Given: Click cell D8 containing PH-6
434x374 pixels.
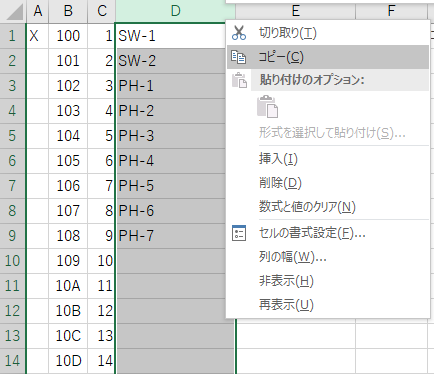Looking at the screenshot, I should [171, 211].
